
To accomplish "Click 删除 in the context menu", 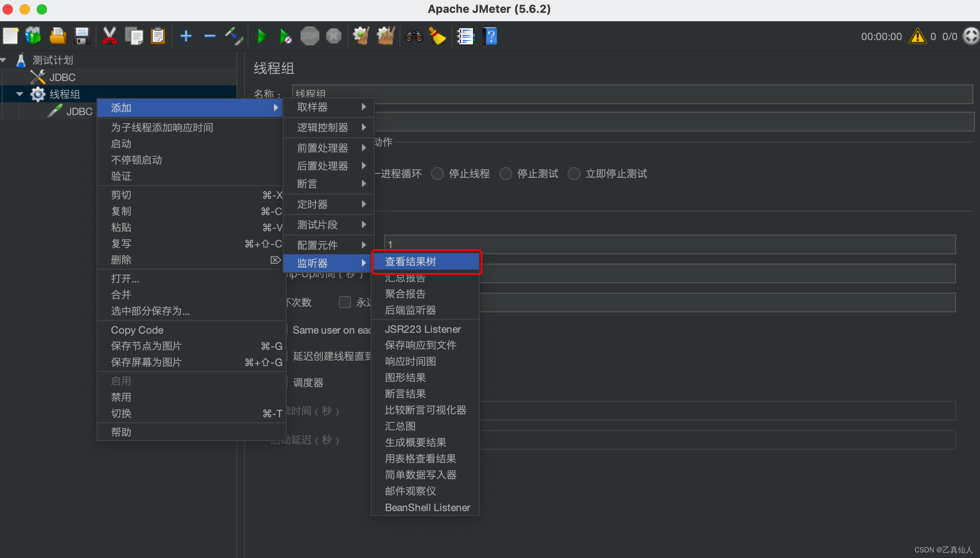I will click(190, 260).
